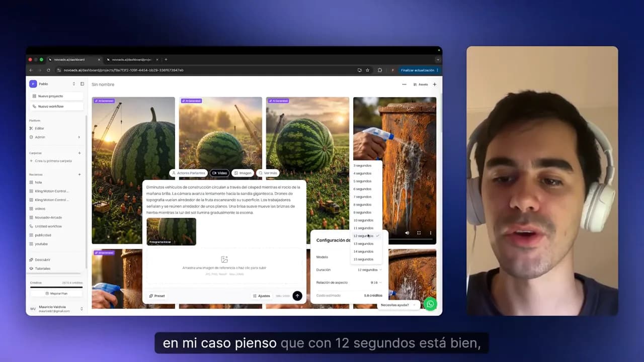Viewport: 644px width, 362px height.
Task: Open Finalizar actualización Chrome menu
Action: pos(420,70)
